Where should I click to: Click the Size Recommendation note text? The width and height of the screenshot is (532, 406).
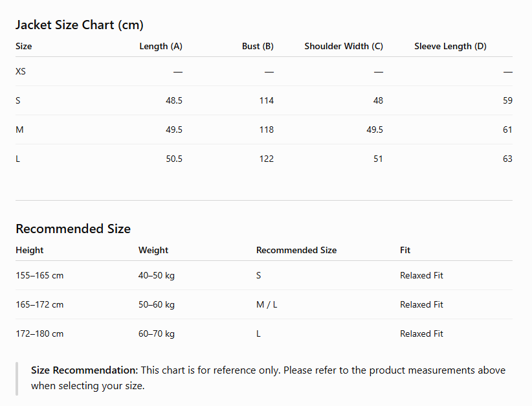coord(268,378)
